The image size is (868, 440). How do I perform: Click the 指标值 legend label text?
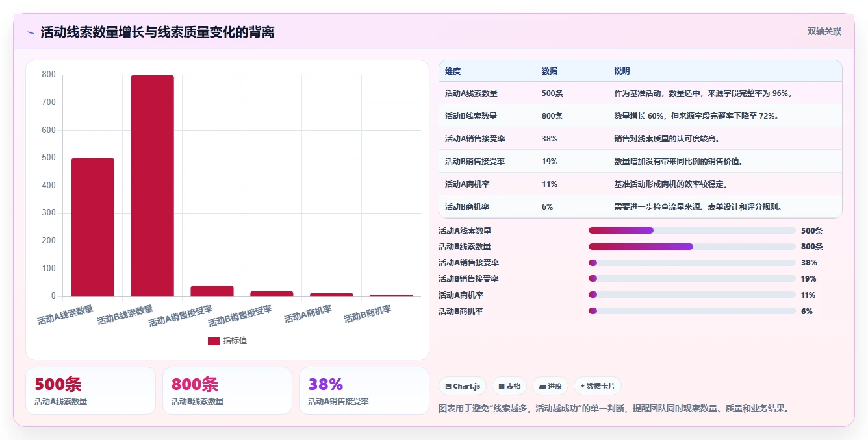click(x=235, y=341)
